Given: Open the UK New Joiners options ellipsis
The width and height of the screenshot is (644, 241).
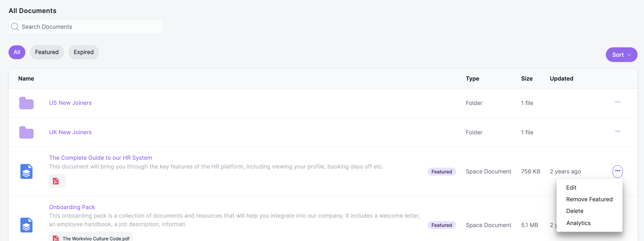Looking at the screenshot, I should 618,132.
